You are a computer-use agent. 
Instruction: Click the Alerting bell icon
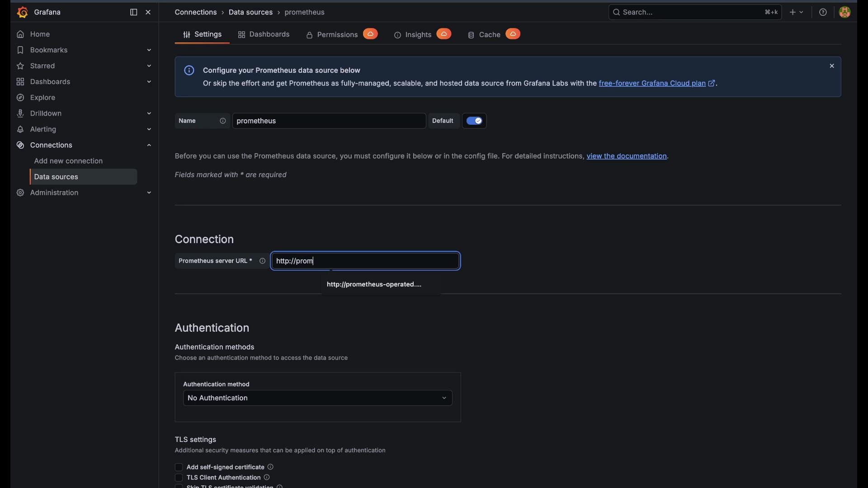[x=20, y=129]
